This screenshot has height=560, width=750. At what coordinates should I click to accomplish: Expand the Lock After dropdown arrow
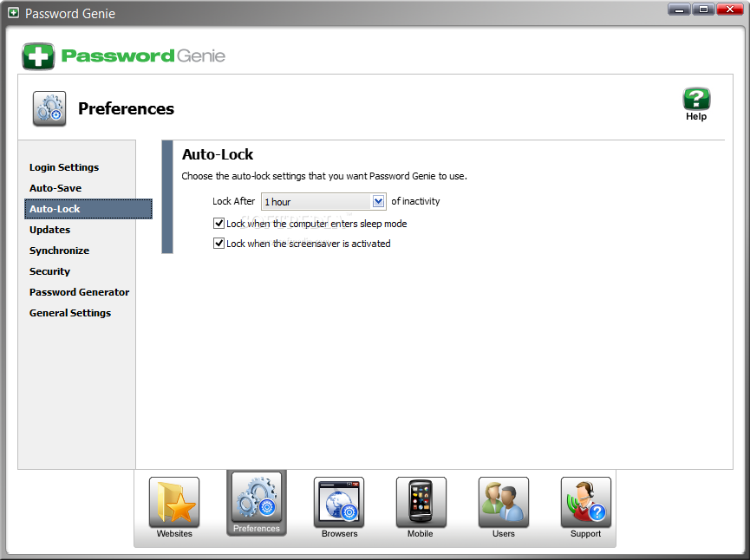(378, 201)
